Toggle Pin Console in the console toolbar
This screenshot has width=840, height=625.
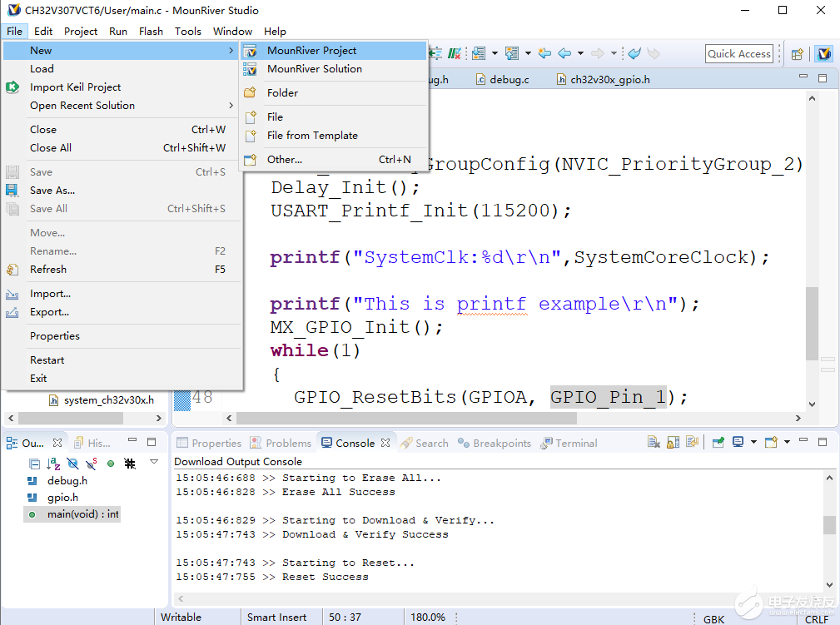(718, 442)
